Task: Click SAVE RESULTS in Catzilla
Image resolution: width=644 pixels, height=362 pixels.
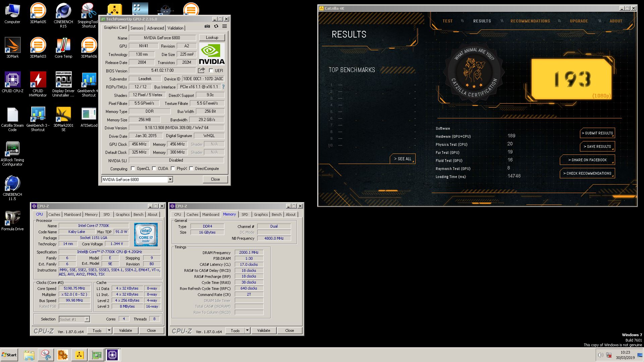Action: tap(597, 146)
